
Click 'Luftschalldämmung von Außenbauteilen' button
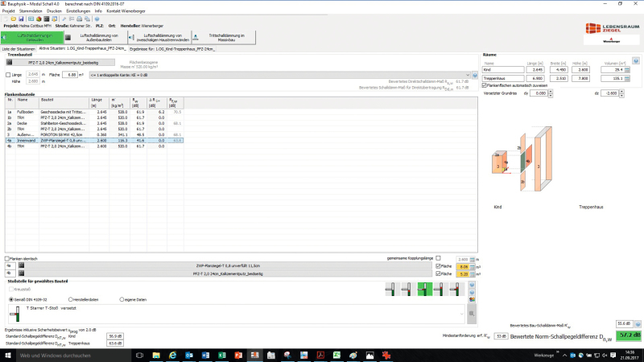point(98,37)
